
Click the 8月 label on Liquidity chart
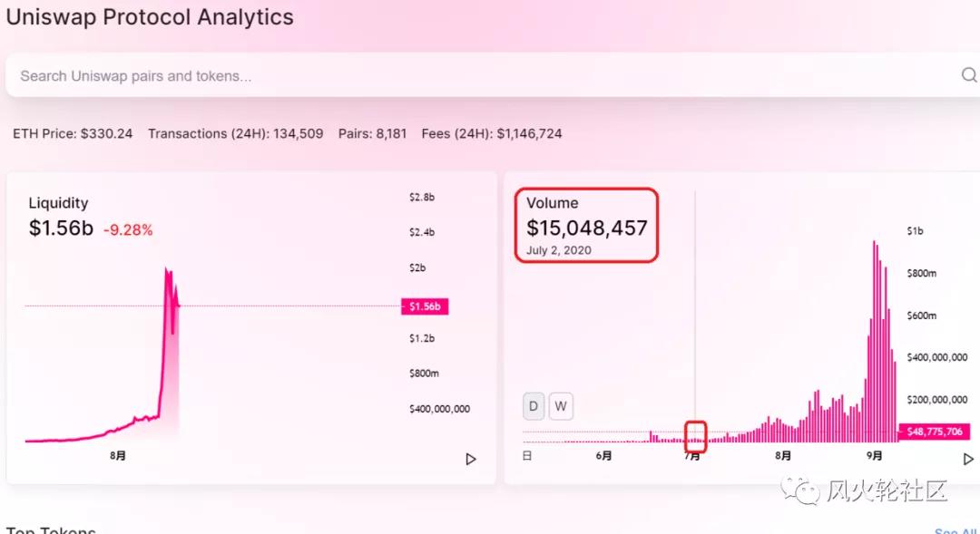coord(118,455)
